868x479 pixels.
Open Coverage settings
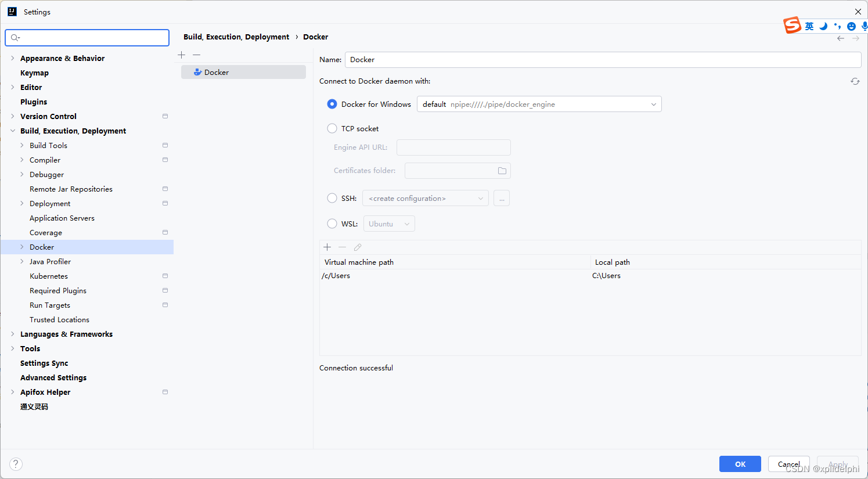tap(46, 232)
